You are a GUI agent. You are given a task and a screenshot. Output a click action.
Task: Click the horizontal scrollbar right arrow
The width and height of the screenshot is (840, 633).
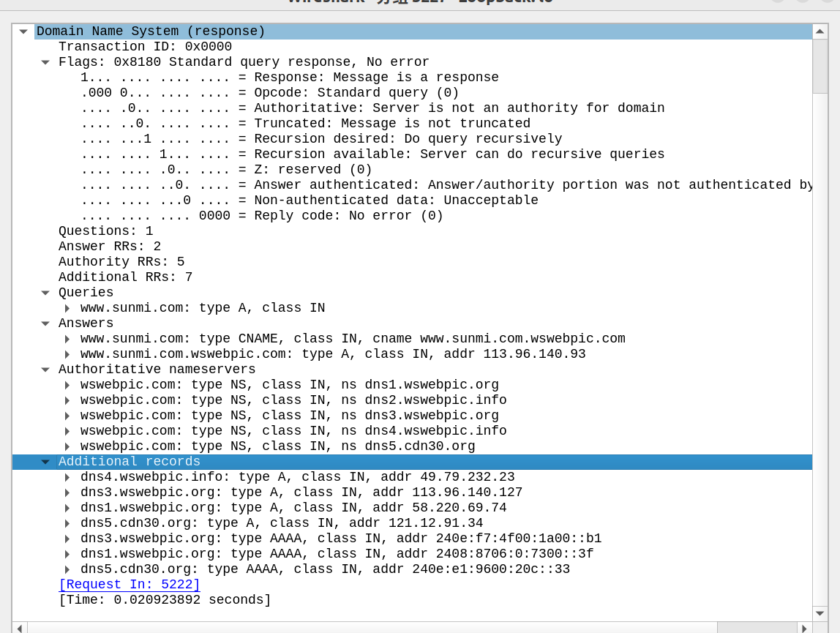(804, 628)
